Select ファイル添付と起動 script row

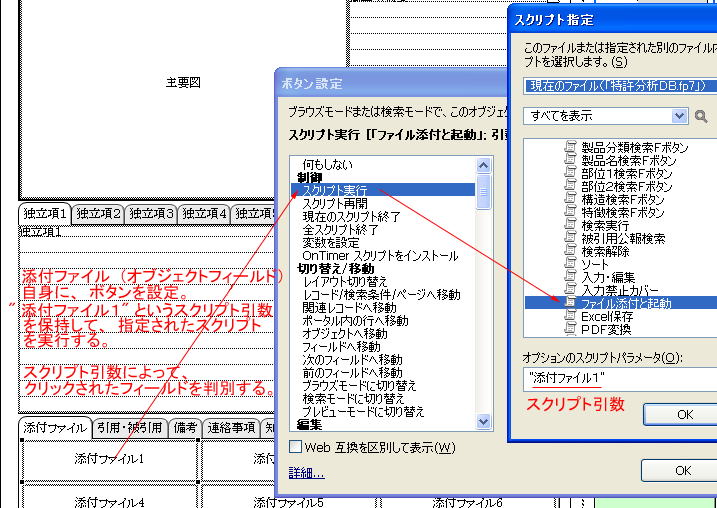pyautogui.click(x=621, y=303)
